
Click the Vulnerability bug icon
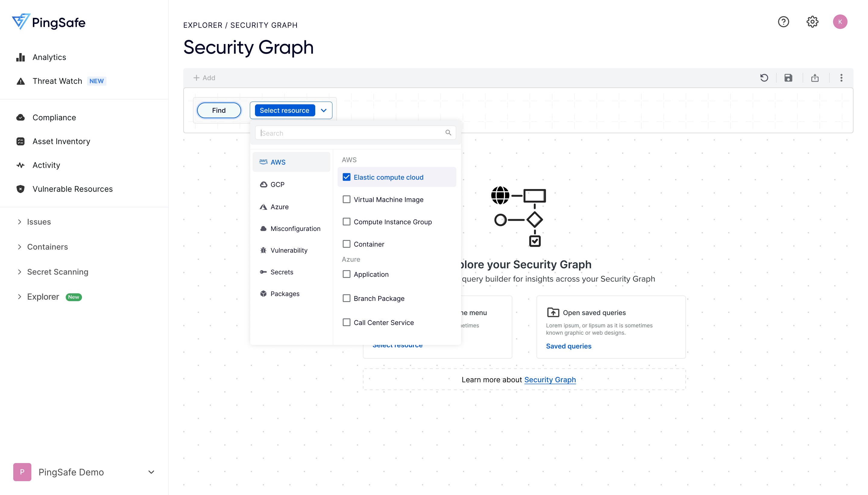pyautogui.click(x=263, y=250)
